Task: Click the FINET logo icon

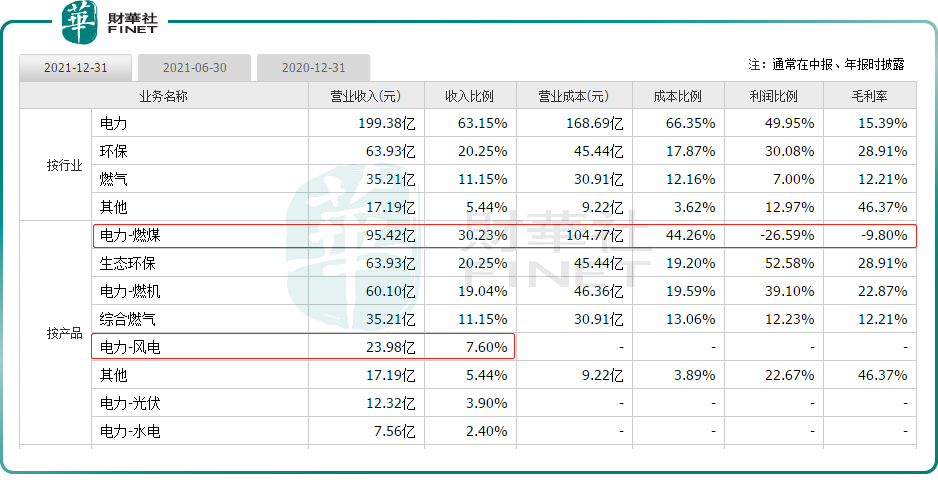Action: 80,23
